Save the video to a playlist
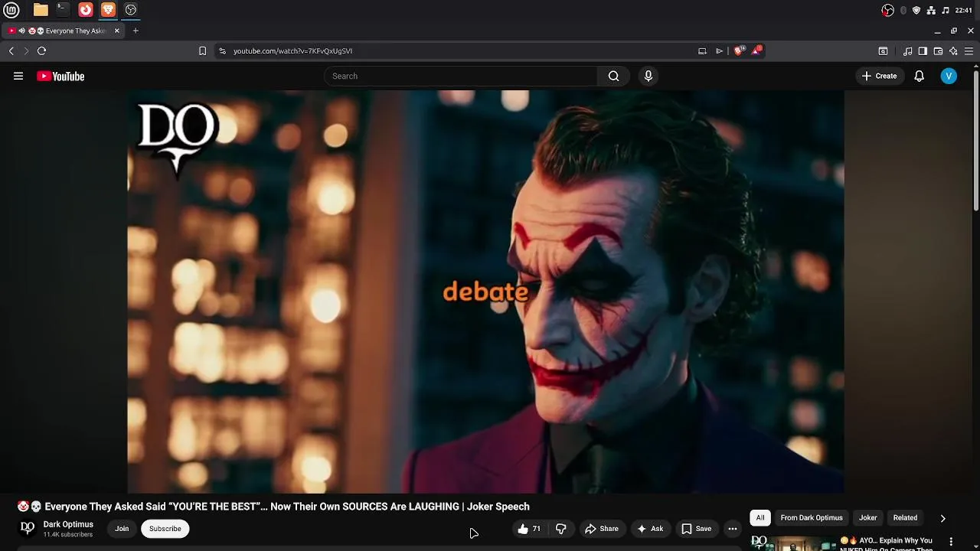 (x=697, y=529)
